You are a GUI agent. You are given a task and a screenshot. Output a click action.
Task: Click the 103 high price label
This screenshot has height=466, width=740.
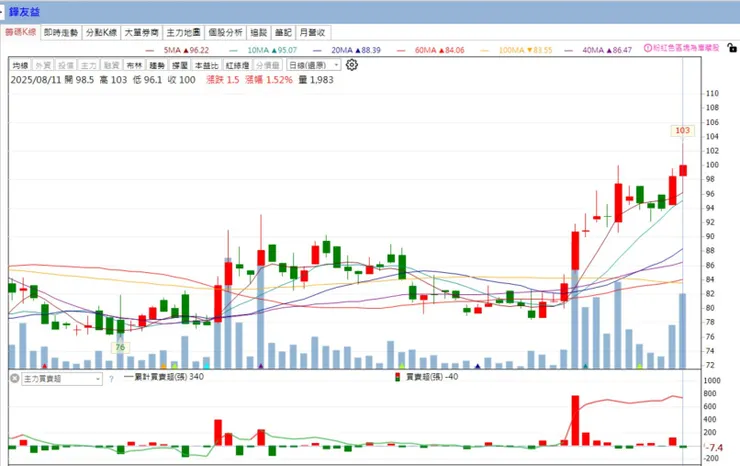click(x=682, y=130)
